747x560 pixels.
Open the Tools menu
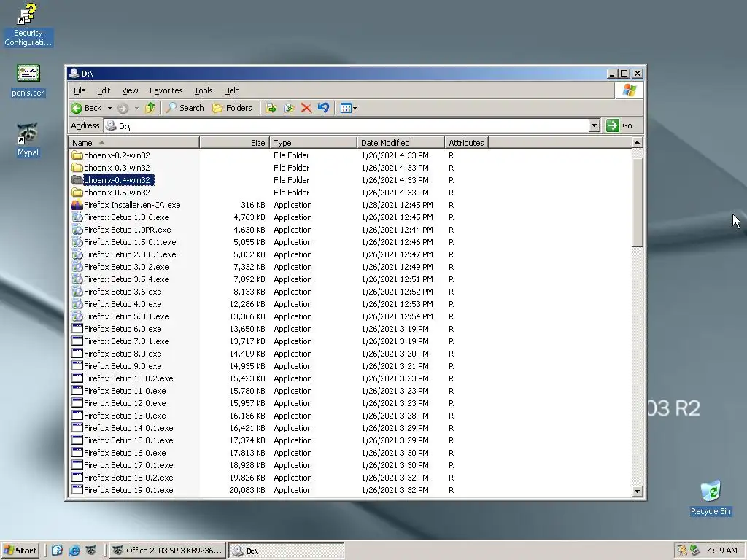(203, 90)
